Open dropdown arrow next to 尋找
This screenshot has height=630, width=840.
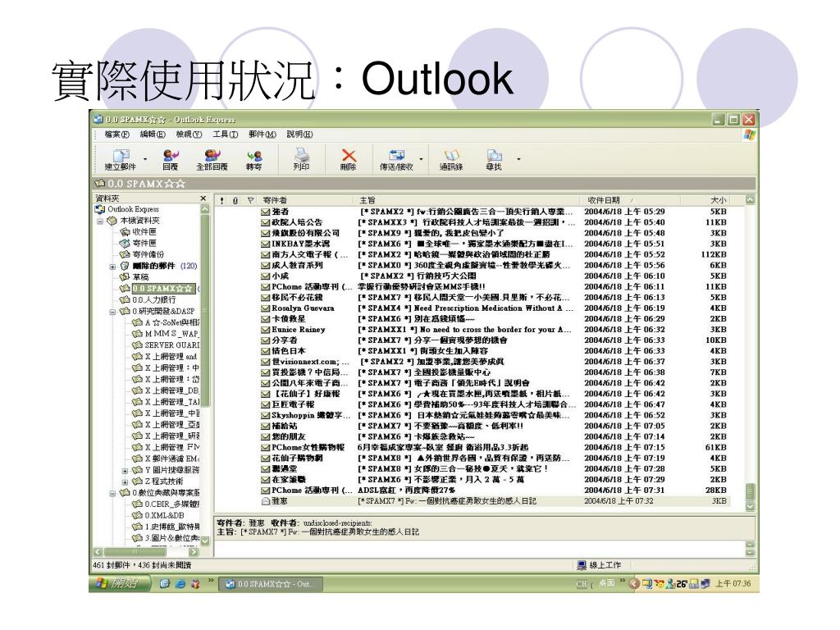pos(518,159)
